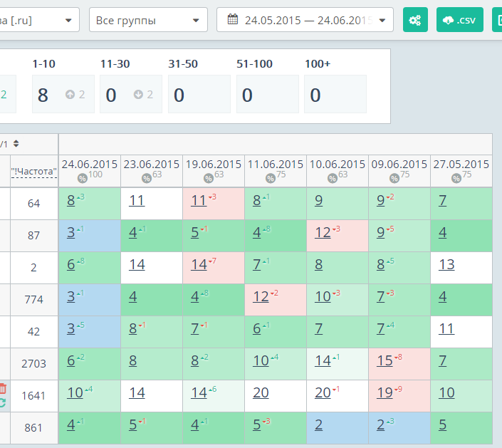Click the up-arrow change icon in 1-10 card

tap(70, 95)
